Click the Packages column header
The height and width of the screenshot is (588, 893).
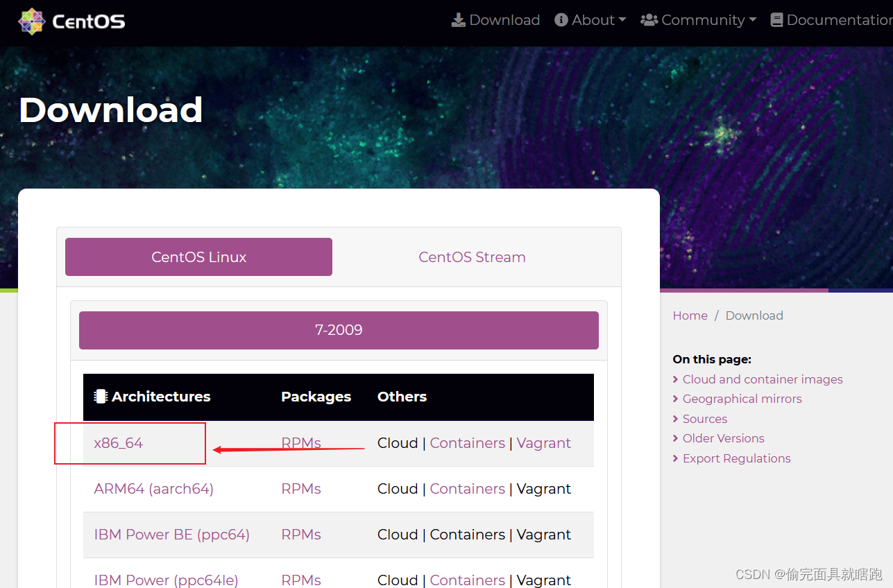tap(316, 397)
